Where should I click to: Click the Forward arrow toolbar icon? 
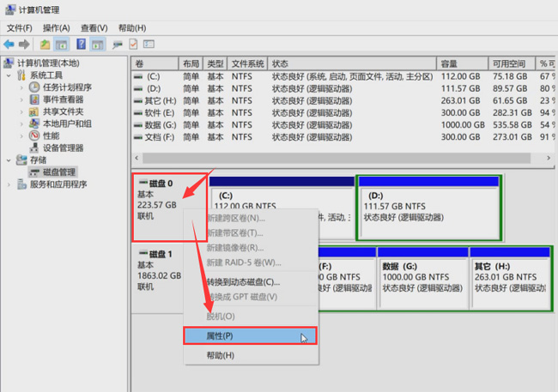[24, 45]
